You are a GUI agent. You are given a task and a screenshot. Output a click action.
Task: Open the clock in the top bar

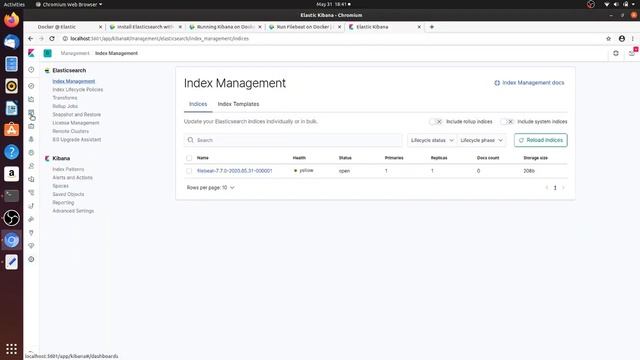coord(333,4)
